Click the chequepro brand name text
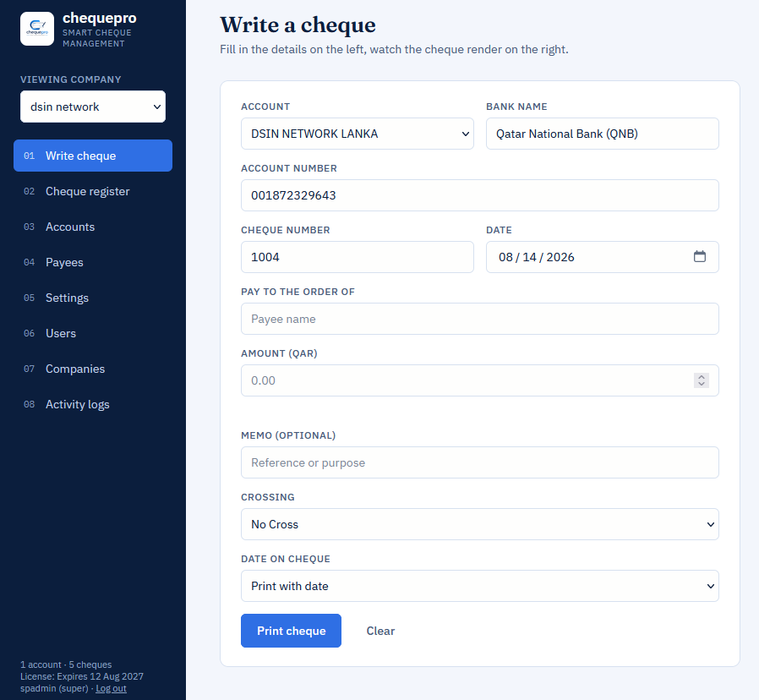The height and width of the screenshot is (700, 759). coord(99,18)
